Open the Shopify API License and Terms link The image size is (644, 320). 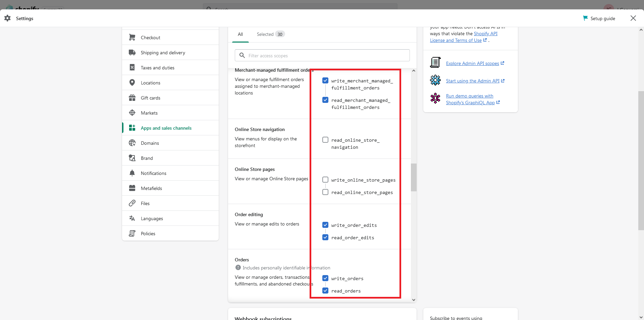click(464, 37)
